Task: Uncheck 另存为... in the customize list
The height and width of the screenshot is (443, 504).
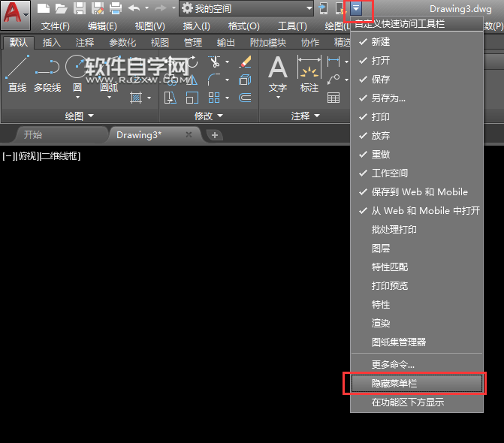Action: 417,98
